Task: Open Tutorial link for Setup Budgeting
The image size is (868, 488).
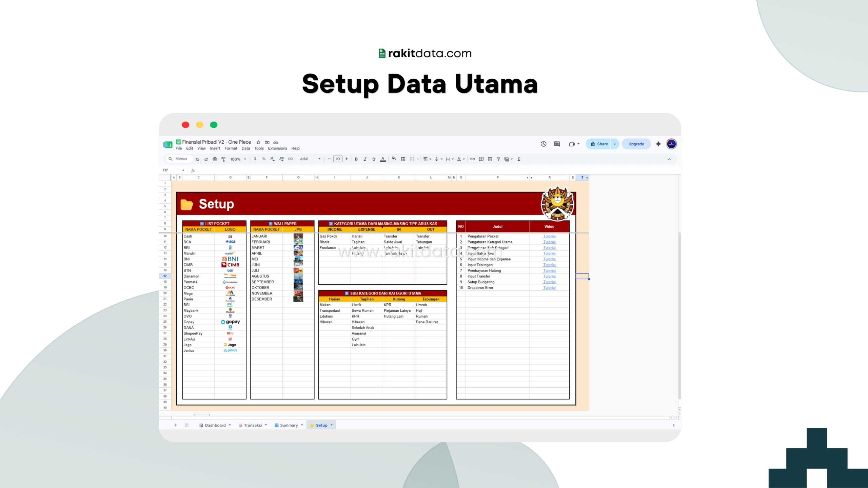Action: [549, 282]
